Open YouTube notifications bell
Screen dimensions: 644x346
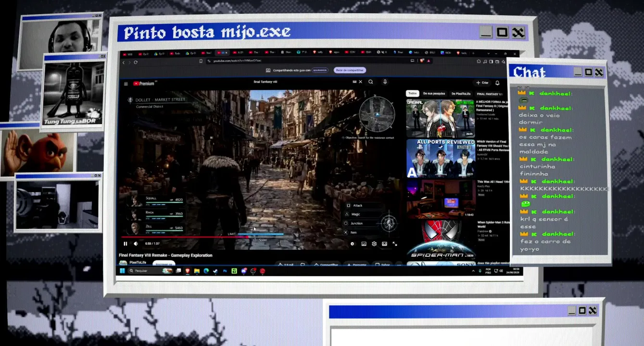pyautogui.click(x=497, y=83)
